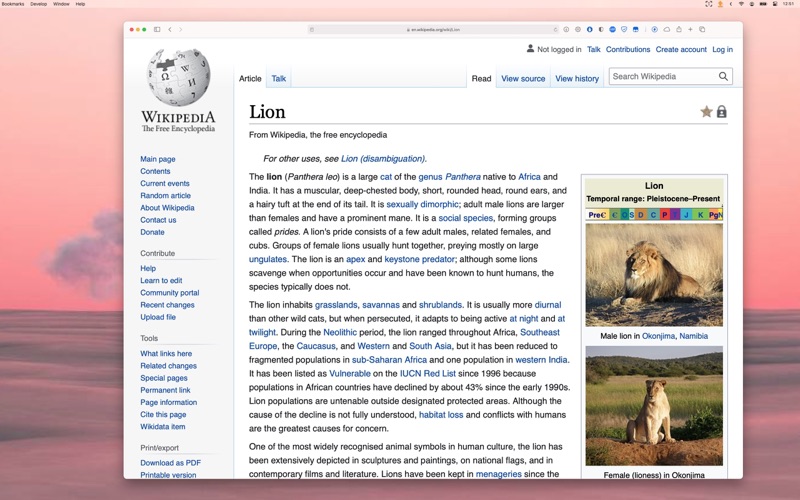Open Wi-Fi status in the menu bar
Screen dimensions: 800x500
(741, 4)
